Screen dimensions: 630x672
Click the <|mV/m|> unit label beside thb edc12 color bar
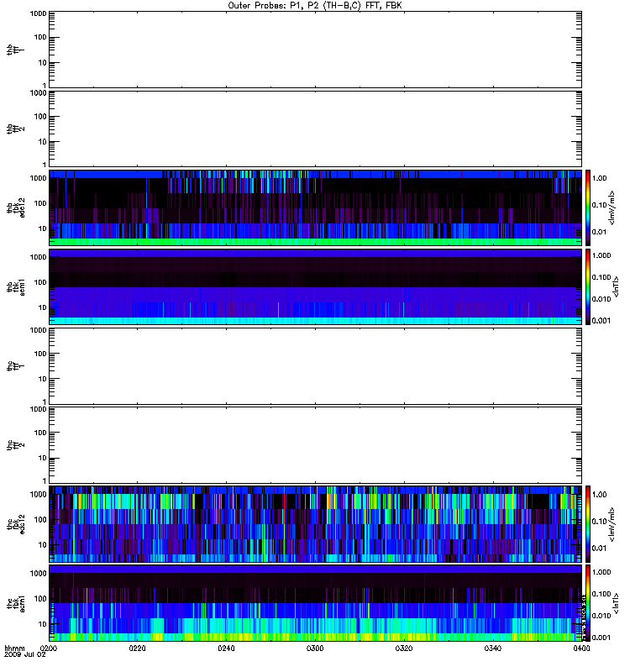pos(612,207)
